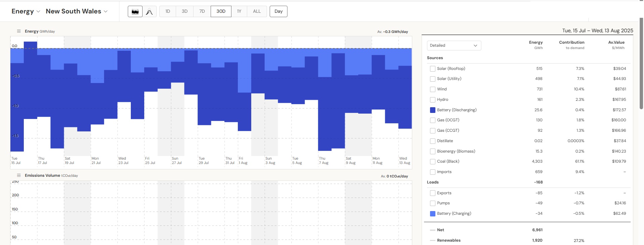Click the Renewables summary row
The height and width of the screenshot is (245, 644).
[448, 240]
